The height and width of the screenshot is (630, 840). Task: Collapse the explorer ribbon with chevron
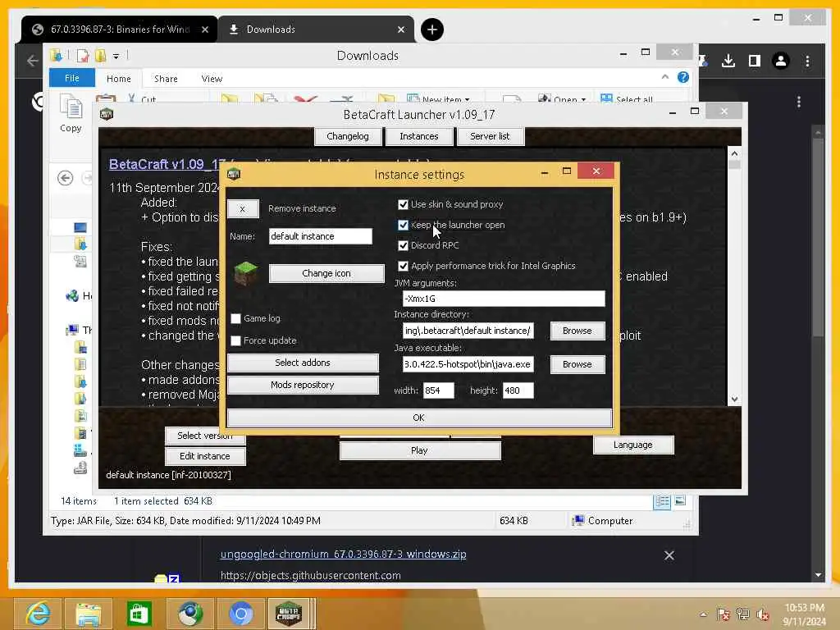pyautogui.click(x=664, y=77)
